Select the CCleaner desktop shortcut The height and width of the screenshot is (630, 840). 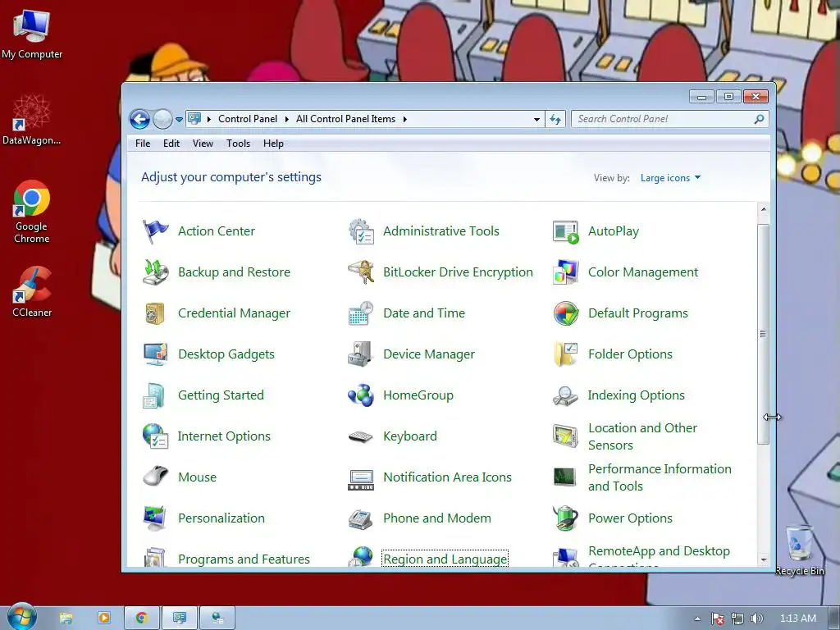32,292
